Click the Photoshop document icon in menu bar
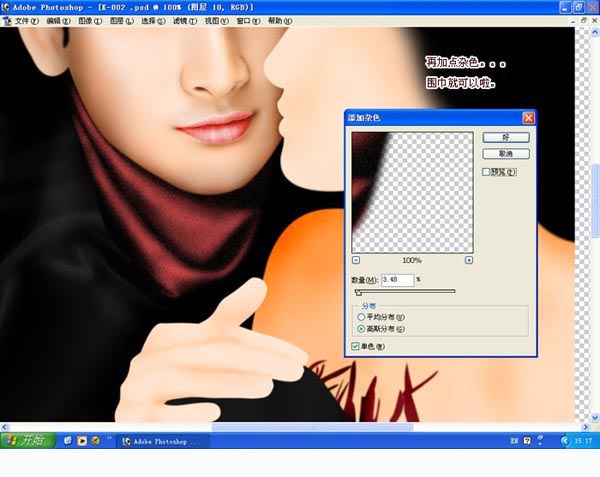600x477 pixels. click(7, 21)
